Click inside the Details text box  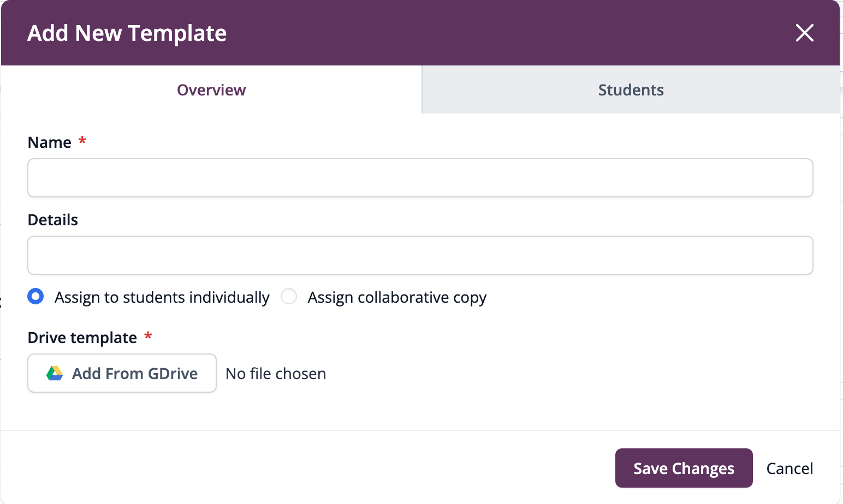click(420, 255)
